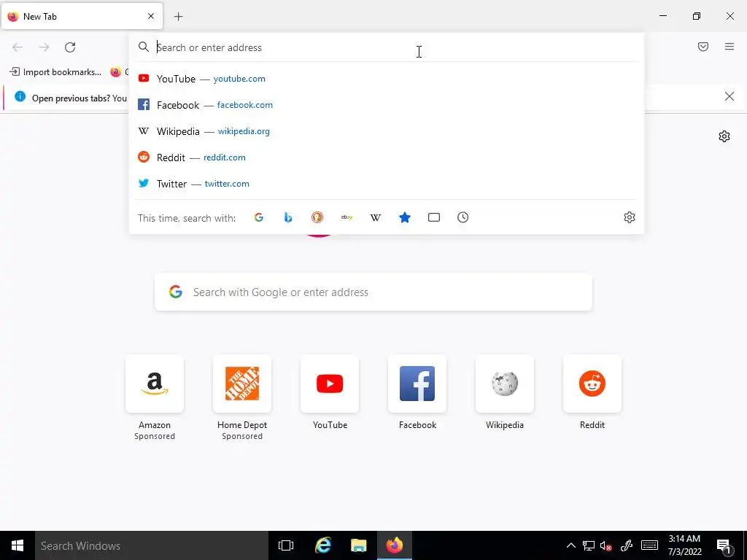Screen dimensions: 747x560
Task: Open a new tab with plus button
Action: click(x=179, y=17)
